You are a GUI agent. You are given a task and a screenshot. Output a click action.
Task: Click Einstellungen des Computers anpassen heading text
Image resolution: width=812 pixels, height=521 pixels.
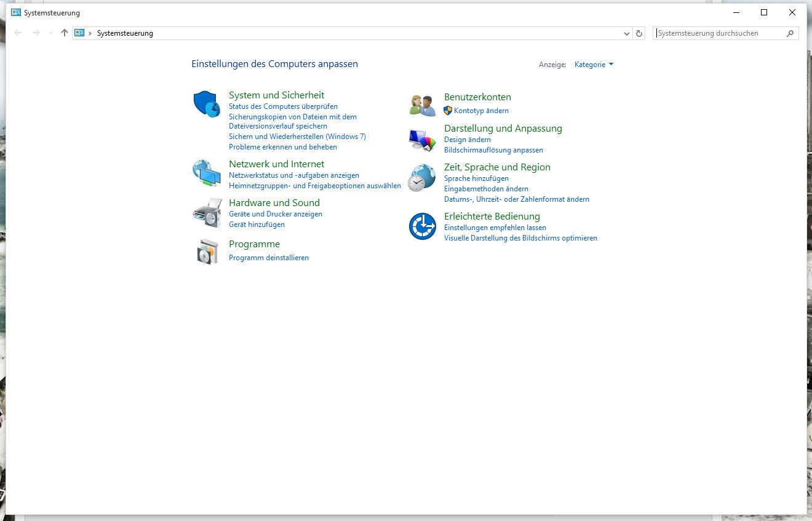click(274, 64)
